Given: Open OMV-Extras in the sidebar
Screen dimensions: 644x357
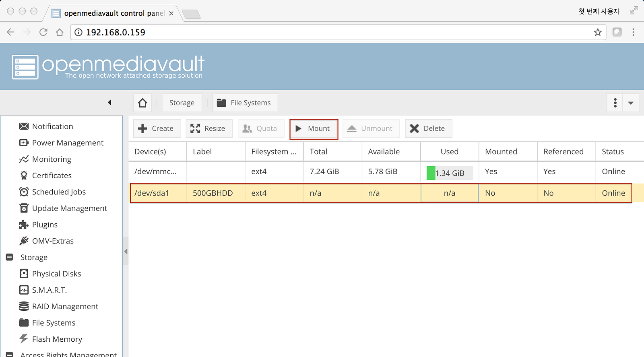Looking at the screenshot, I should coord(47,241).
